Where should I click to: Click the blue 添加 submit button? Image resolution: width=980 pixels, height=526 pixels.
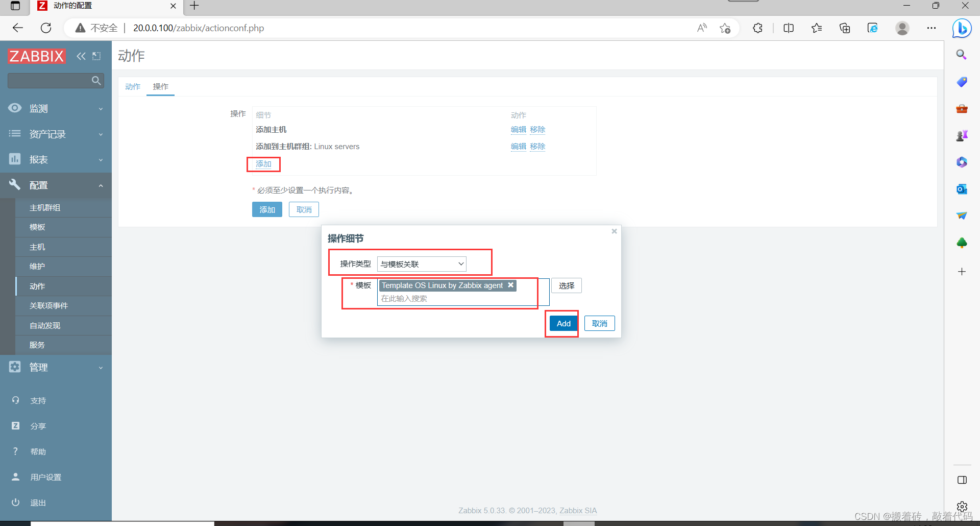[267, 209]
